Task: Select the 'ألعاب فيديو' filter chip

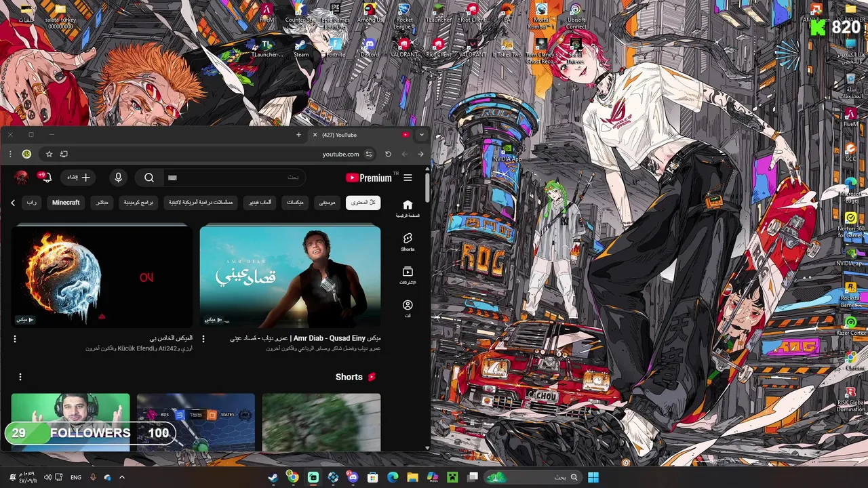Action: (260, 203)
